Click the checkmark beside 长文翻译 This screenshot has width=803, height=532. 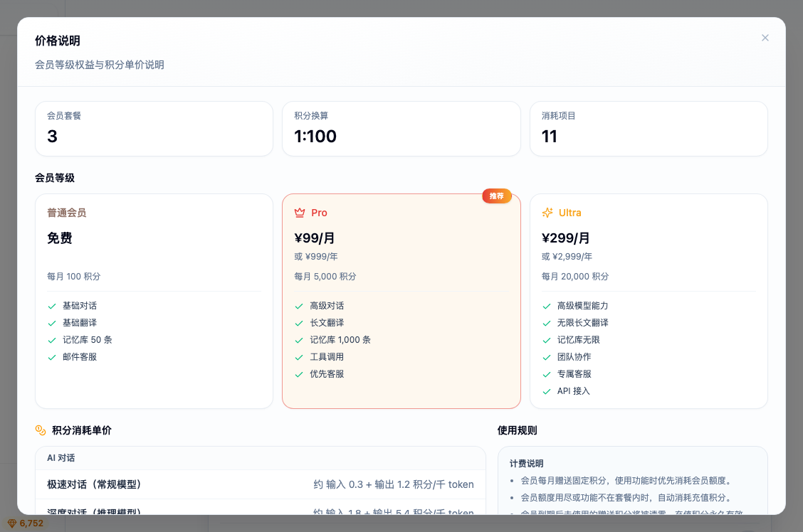click(299, 324)
